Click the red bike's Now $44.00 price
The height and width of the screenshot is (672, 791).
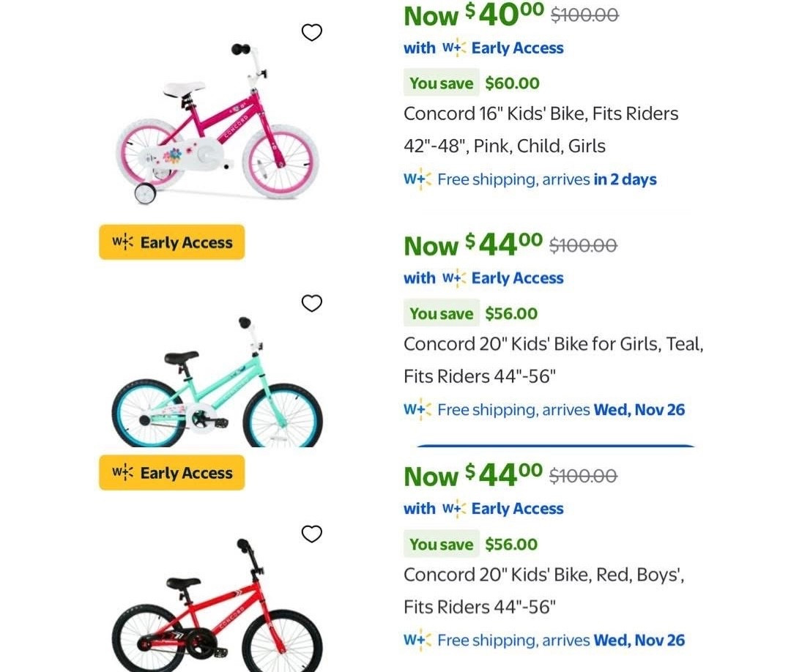pyautogui.click(x=473, y=475)
